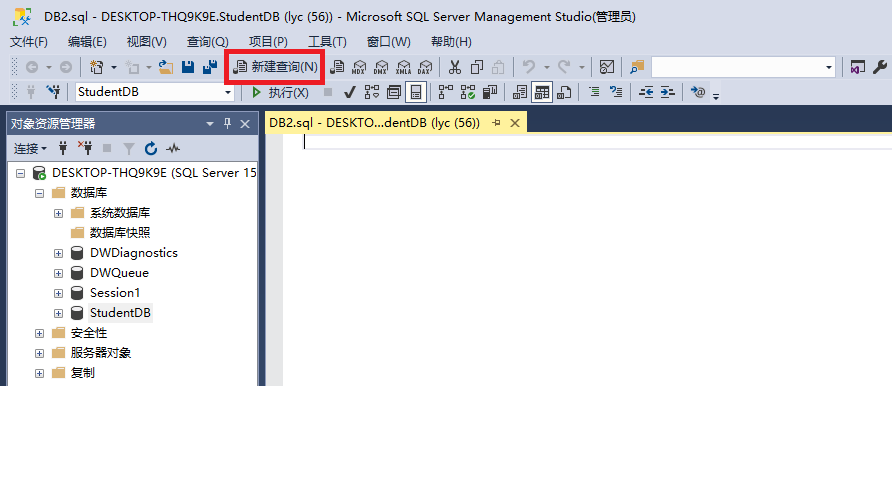Image resolution: width=892 pixels, height=479 pixels.
Task: Uncomment the selected lines
Action: point(616,92)
